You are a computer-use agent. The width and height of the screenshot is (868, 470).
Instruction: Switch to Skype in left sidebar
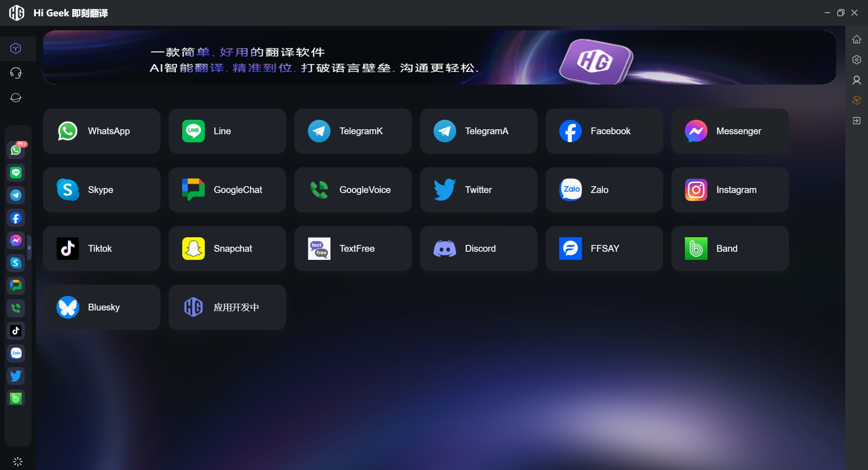(x=16, y=263)
